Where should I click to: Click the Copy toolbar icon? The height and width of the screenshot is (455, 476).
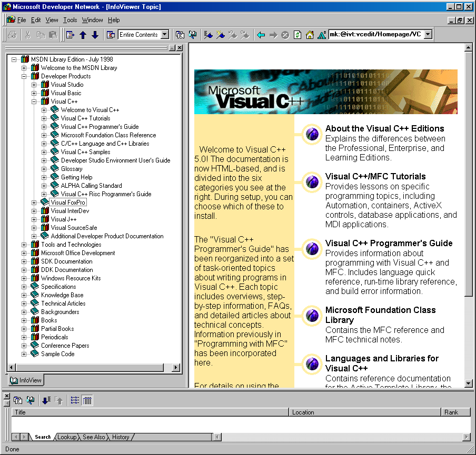(41, 35)
